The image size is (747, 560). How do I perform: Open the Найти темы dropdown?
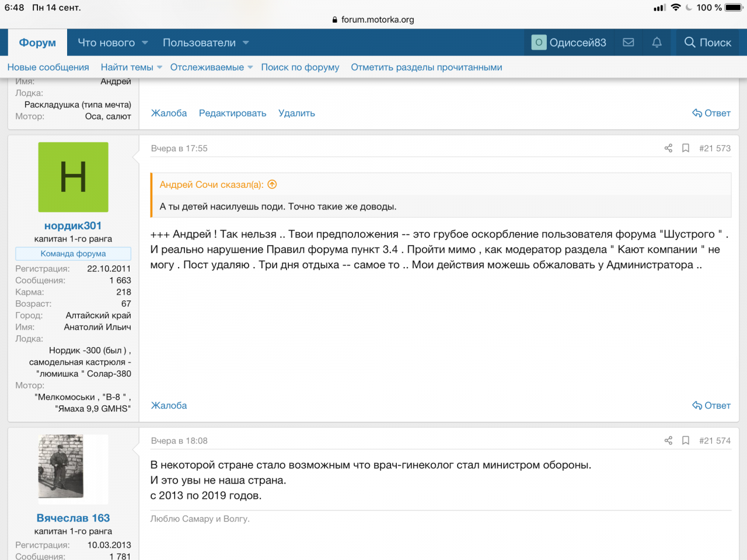point(160,68)
